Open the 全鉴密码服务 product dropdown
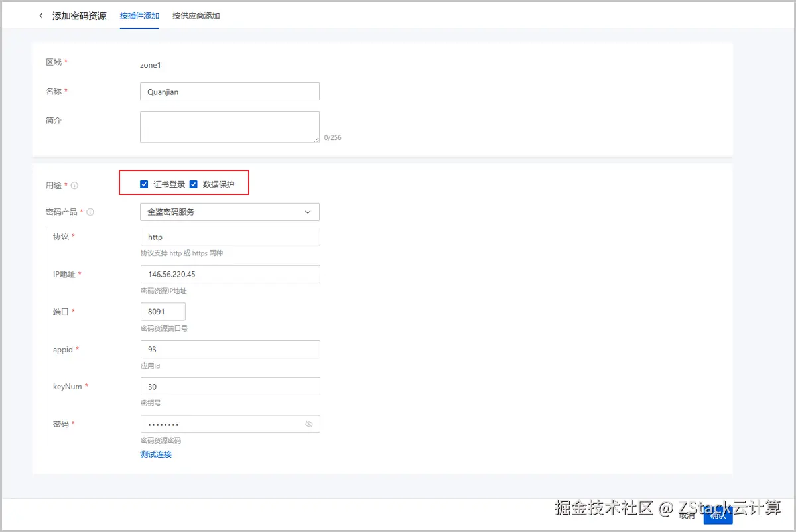Image resolution: width=796 pixels, height=532 pixels. [229, 212]
